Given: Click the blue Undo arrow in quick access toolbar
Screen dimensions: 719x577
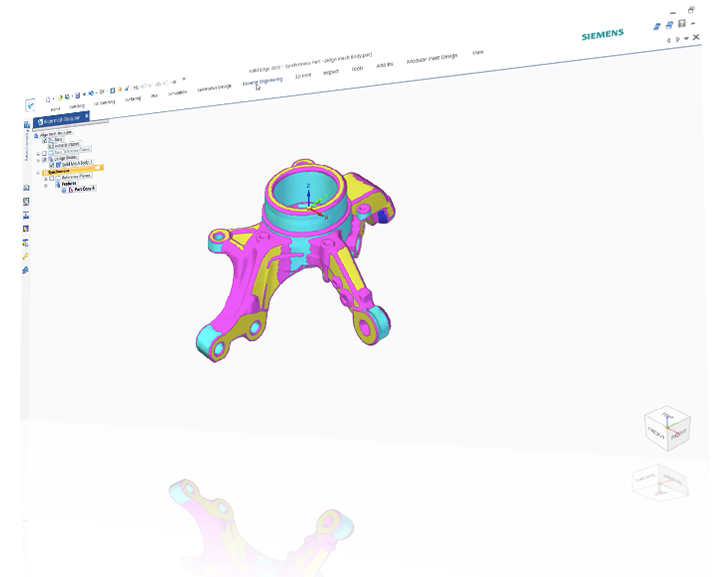Looking at the screenshot, I should tap(91, 94).
